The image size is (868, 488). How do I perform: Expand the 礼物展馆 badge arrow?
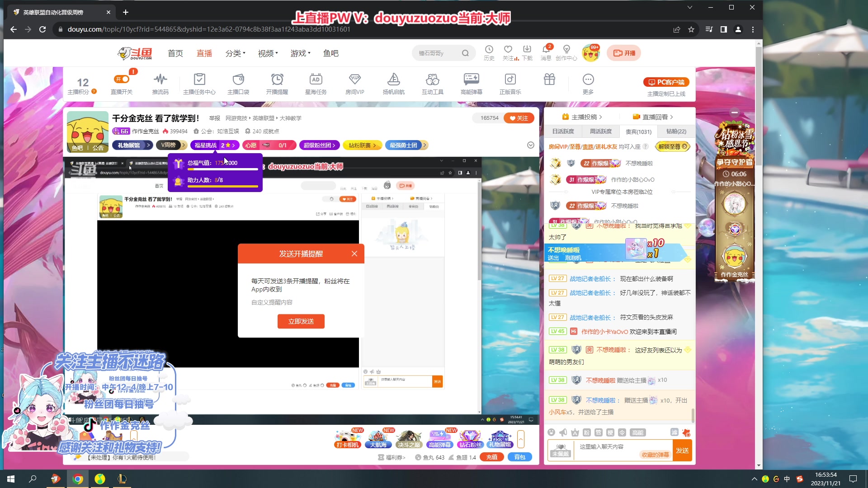pos(148,145)
